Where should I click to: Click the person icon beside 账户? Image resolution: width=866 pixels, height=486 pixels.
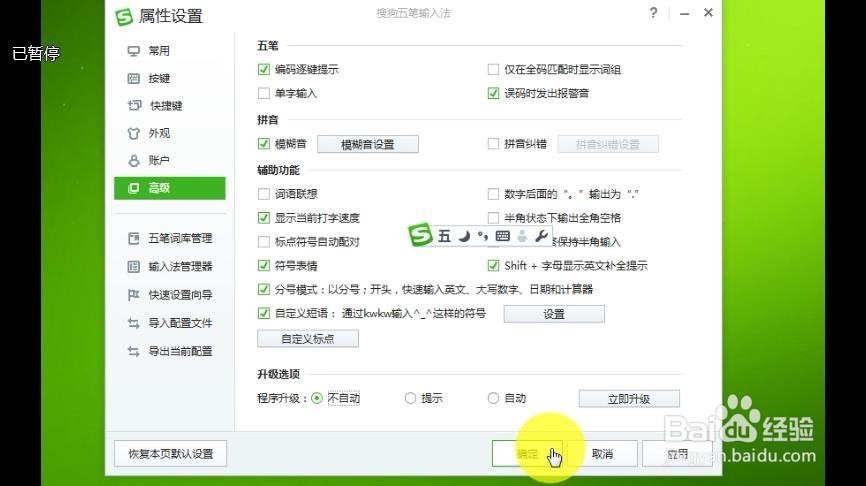pyautogui.click(x=134, y=161)
